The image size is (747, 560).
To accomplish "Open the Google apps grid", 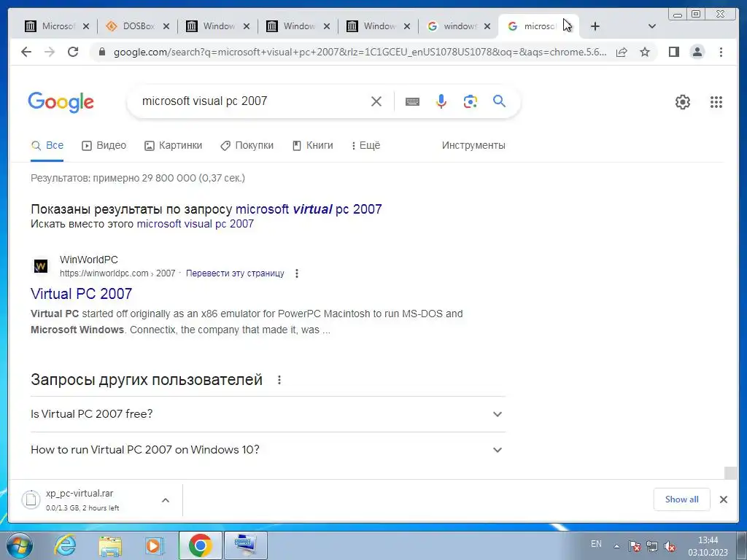I will [x=716, y=102].
